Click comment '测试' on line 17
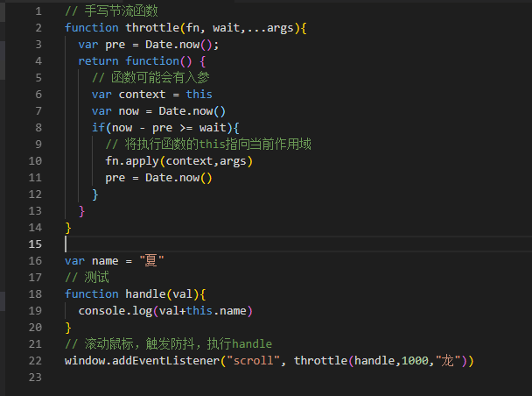 [97, 278]
